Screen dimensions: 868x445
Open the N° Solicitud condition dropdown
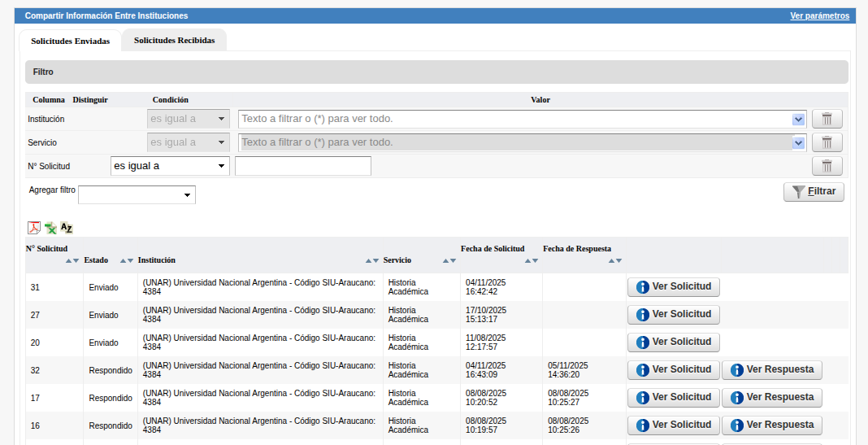[x=170, y=166]
